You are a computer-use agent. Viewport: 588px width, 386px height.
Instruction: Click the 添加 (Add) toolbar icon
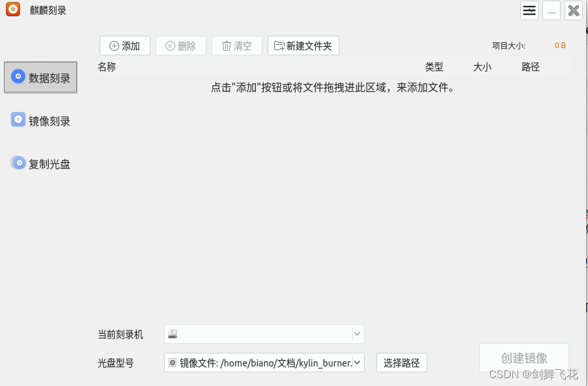click(x=114, y=46)
